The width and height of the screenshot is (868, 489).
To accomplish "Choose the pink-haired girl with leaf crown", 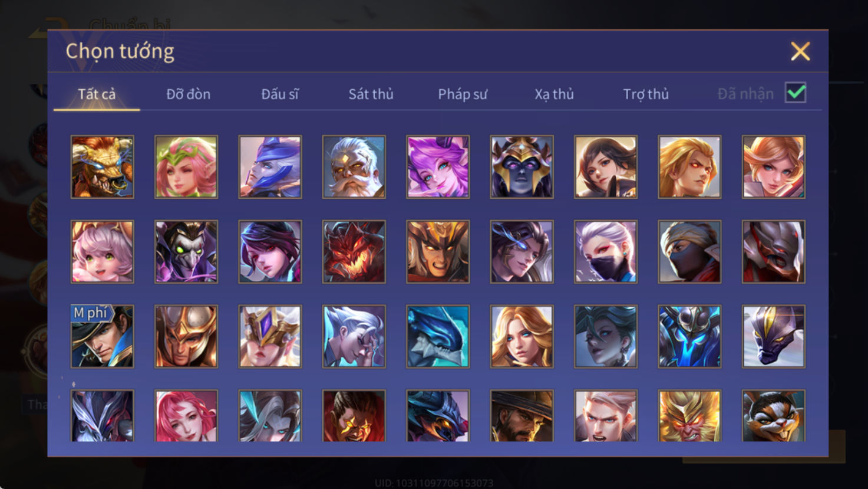I will (x=186, y=167).
